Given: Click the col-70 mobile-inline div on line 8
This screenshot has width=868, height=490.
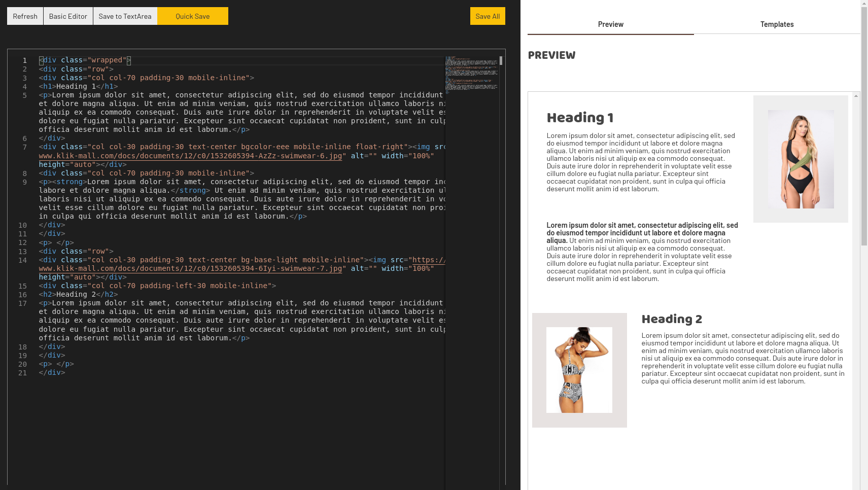Looking at the screenshot, I should pyautogui.click(x=147, y=173).
